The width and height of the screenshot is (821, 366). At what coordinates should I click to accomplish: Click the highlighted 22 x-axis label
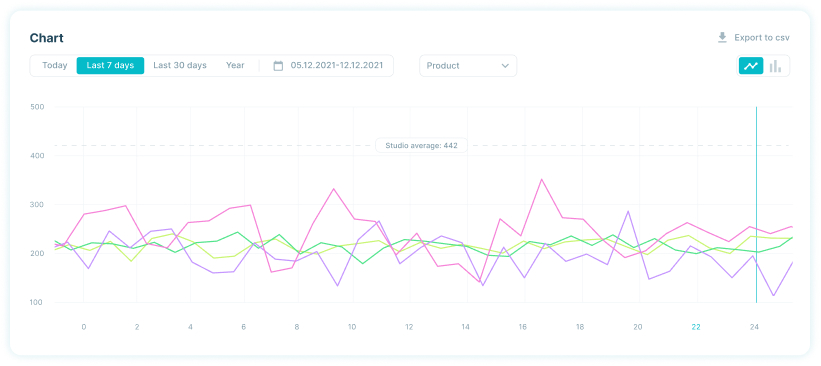pyautogui.click(x=695, y=327)
